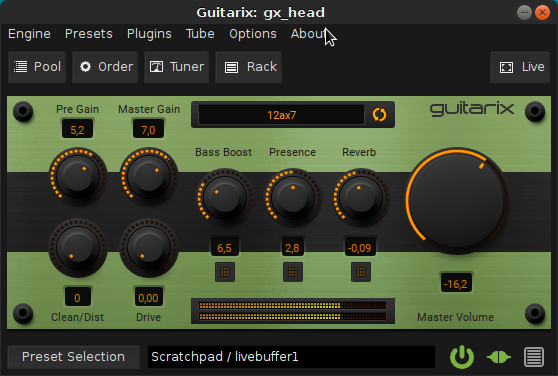Open the 12ax7 tube selector dropdown

(281, 115)
